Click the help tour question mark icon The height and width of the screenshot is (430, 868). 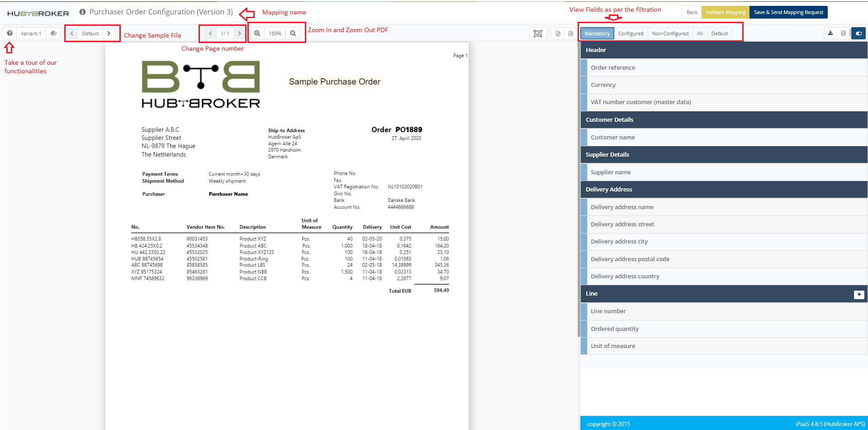point(9,33)
